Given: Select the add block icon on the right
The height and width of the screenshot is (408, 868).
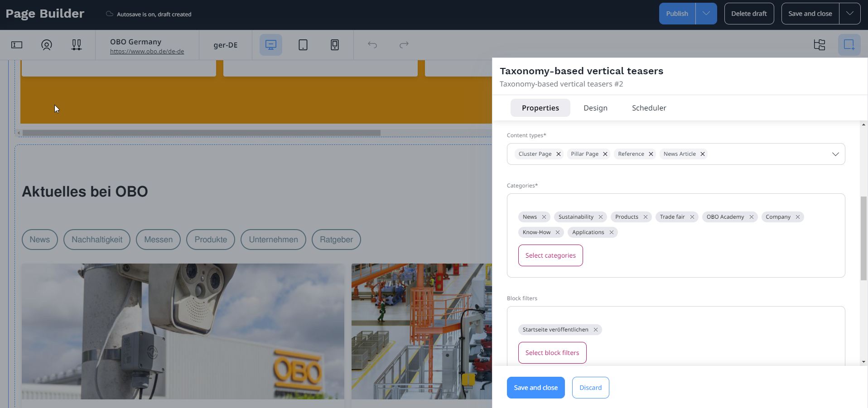Looking at the screenshot, I should point(849,45).
